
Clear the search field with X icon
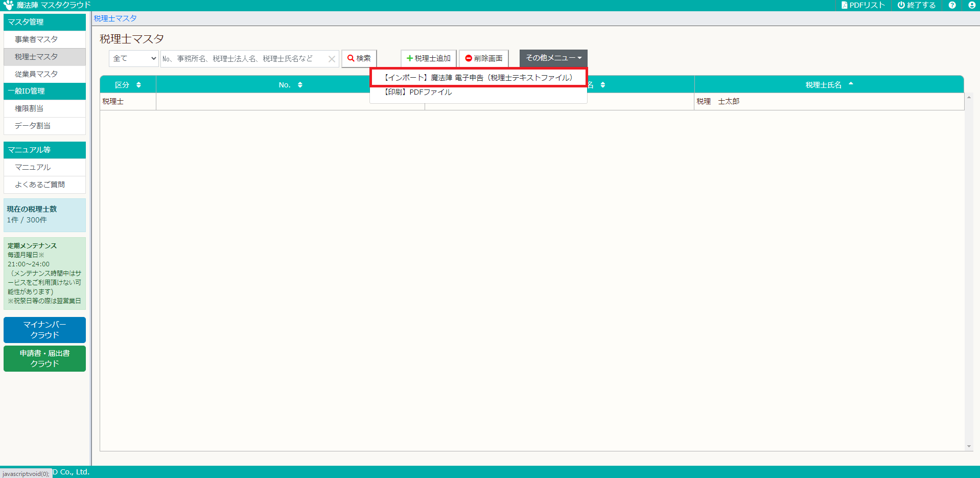(332, 59)
